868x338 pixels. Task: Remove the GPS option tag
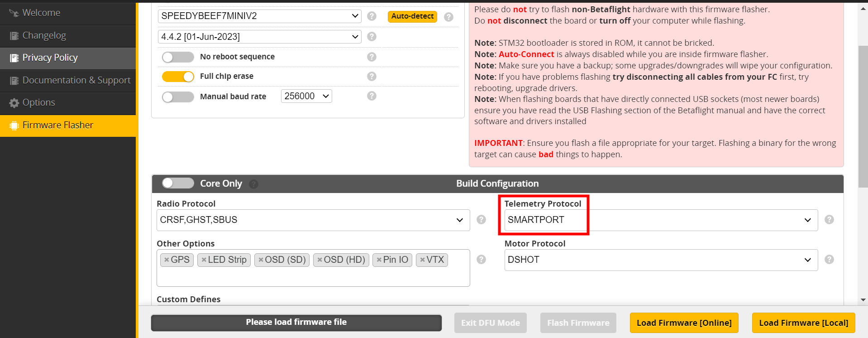pyautogui.click(x=167, y=260)
